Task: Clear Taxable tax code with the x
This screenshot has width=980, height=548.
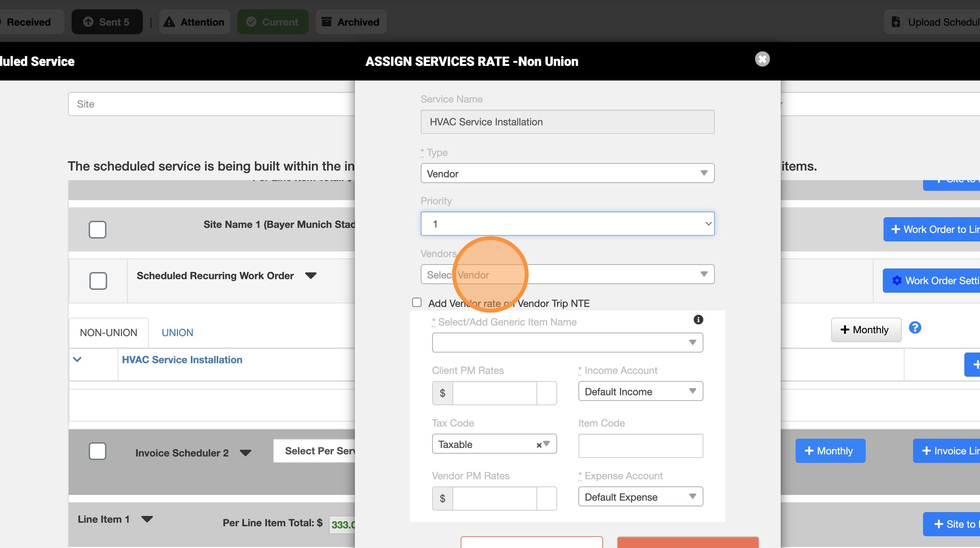Action: click(x=539, y=445)
